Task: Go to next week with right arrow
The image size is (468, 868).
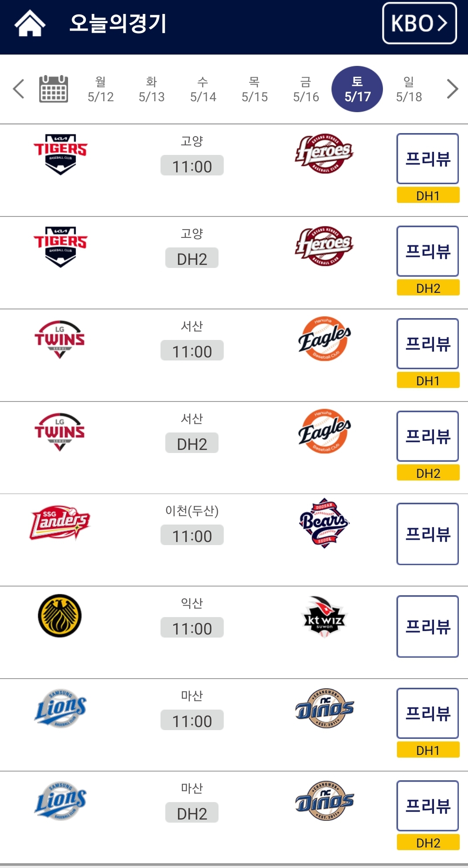Action: point(453,89)
